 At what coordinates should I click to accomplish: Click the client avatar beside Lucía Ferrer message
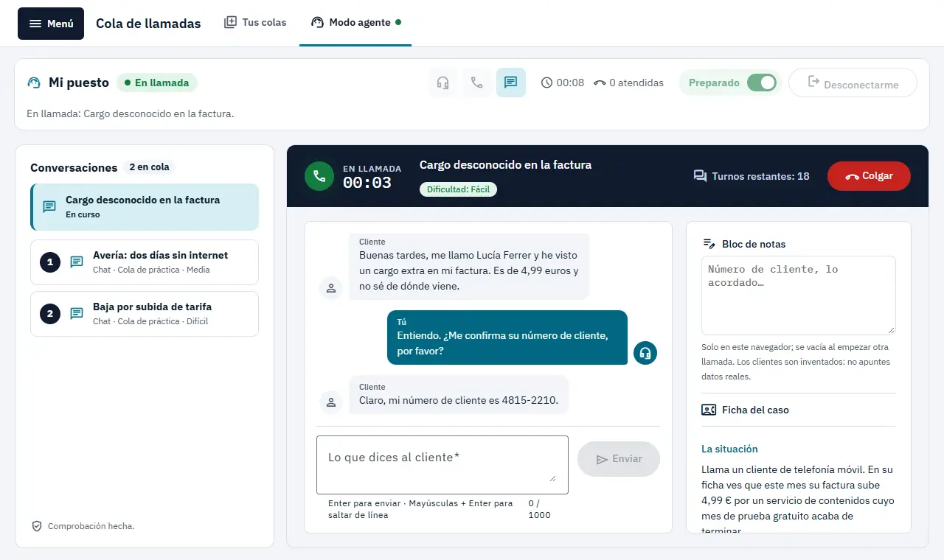331,288
